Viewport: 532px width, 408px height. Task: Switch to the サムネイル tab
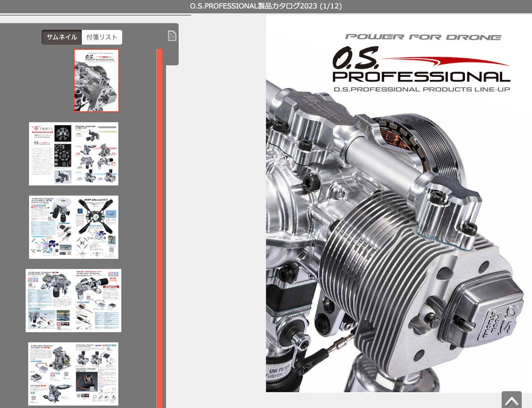tap(62, 37)
